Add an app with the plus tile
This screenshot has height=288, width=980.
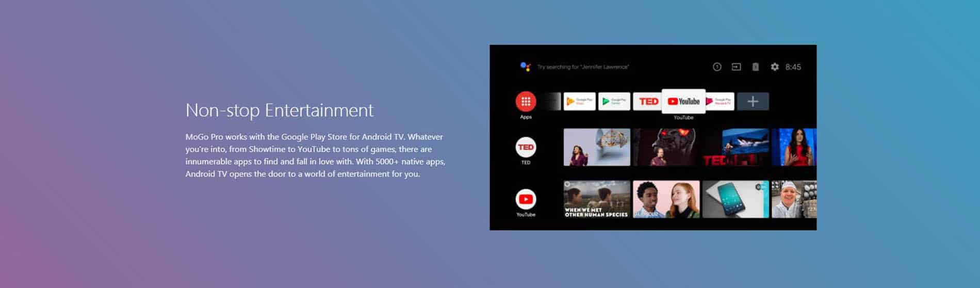coord(753,101)
